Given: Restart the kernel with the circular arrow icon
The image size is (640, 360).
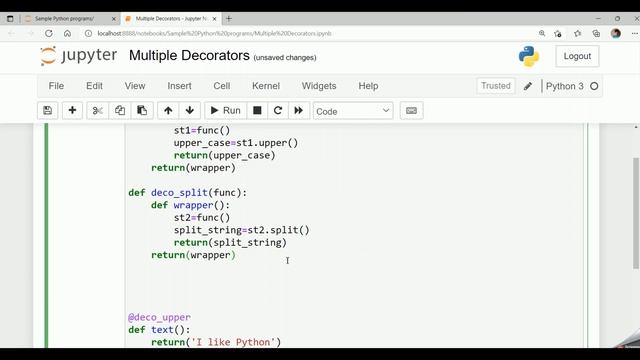Looking at the screenshot, I should [x=278, y=111].
